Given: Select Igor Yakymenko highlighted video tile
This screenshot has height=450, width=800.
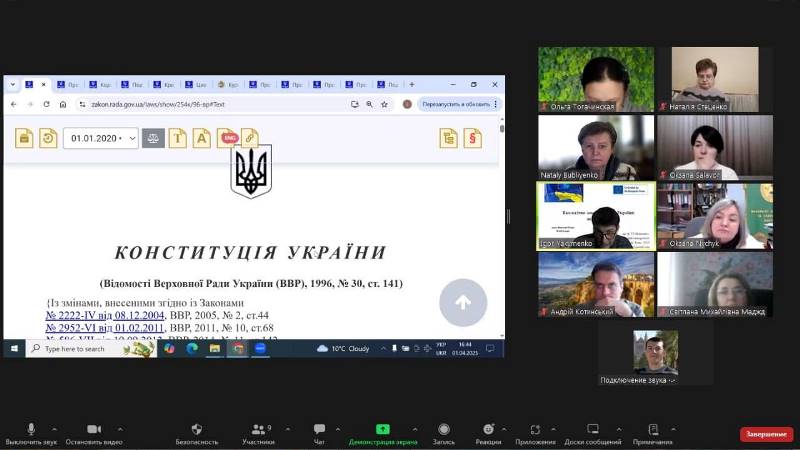Looking at the screenshot, I should [596, 216].
